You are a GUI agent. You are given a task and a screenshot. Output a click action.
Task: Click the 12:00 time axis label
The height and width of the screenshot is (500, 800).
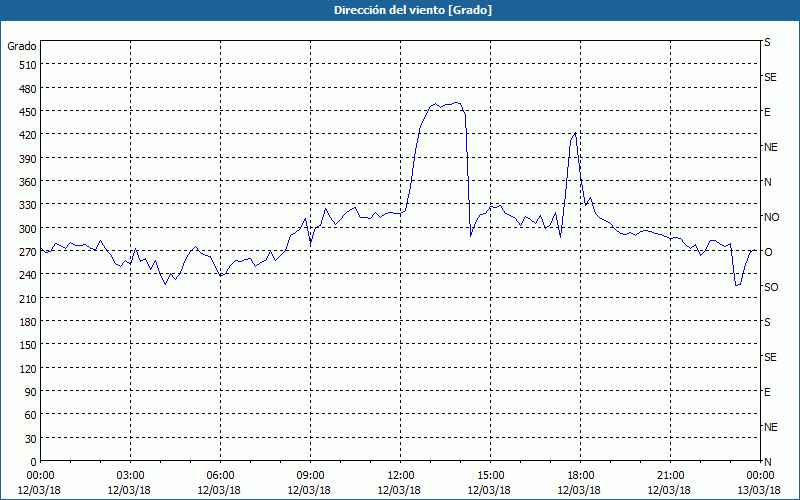(401, 476)
